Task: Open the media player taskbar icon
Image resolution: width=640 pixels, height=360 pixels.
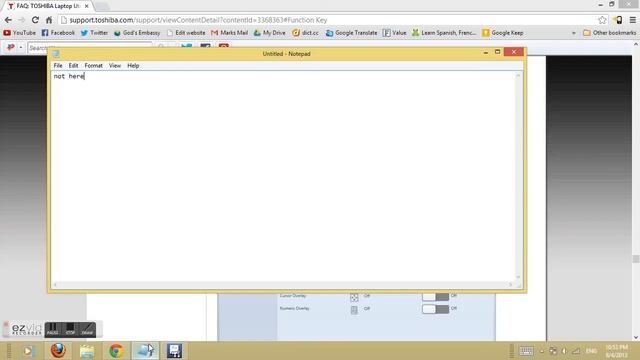Action: [x=28, y=351]
